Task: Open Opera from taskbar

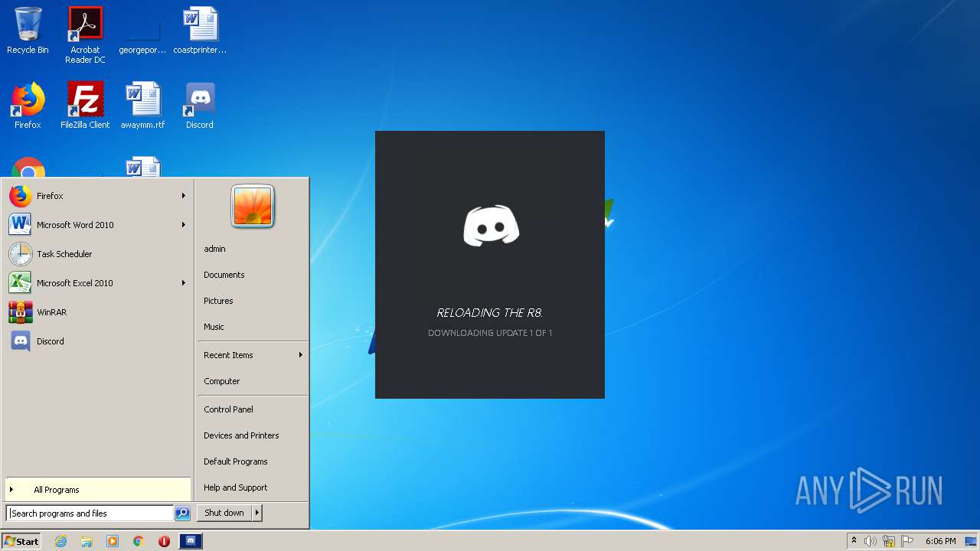Action: [164, 541]
